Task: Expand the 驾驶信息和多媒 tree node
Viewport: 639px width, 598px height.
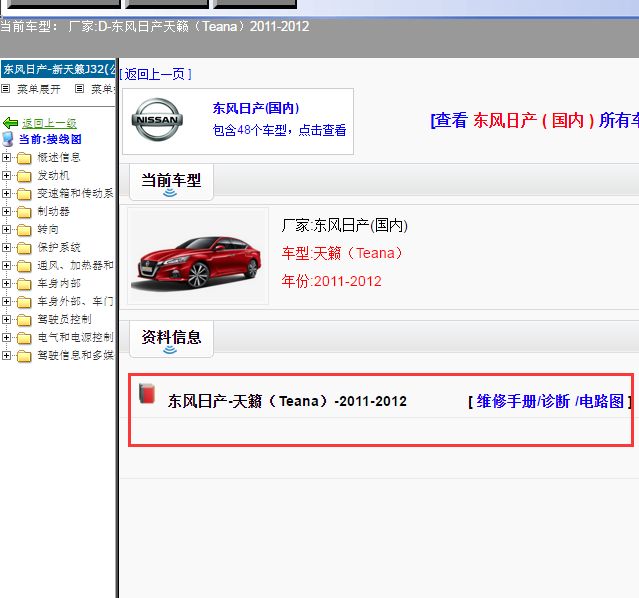Action: click(6, 355)
